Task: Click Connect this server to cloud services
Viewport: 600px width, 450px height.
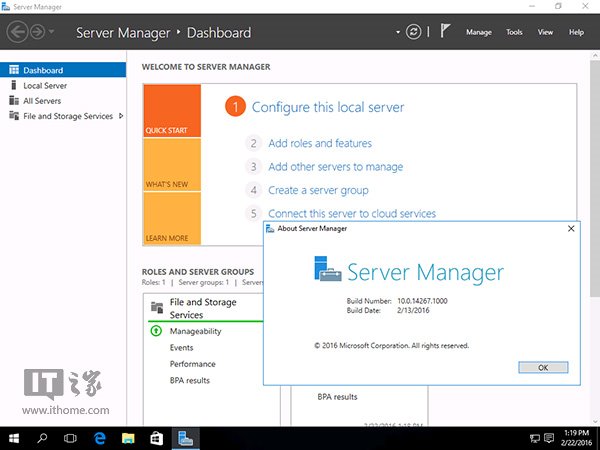Action: coord(352,214)
